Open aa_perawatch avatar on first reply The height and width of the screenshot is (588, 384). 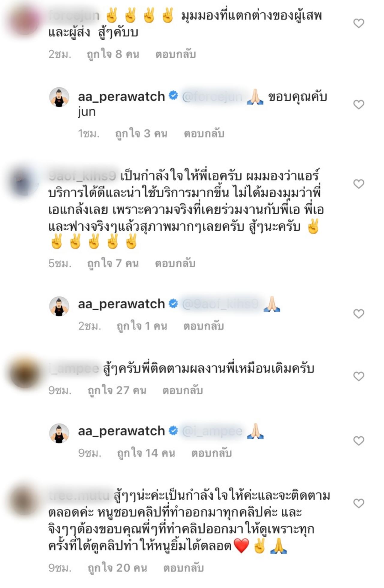(59, 97)
